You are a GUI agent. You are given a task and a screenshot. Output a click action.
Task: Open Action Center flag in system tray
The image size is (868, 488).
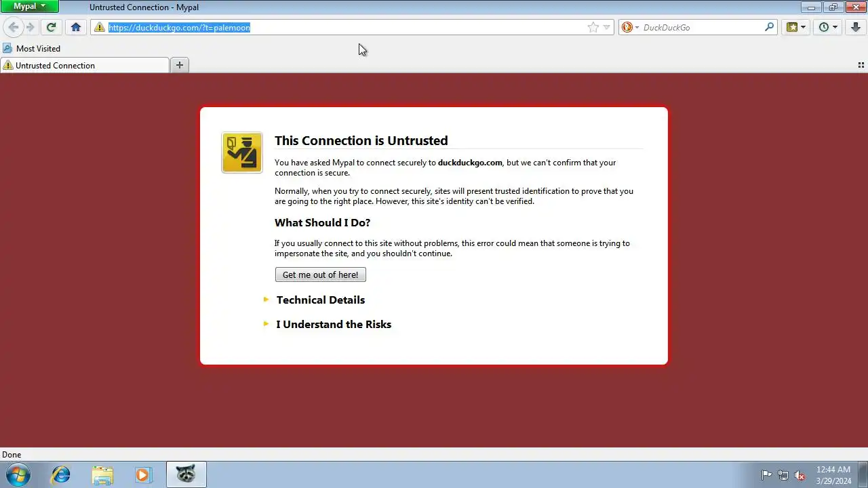(x=766, y=475)
